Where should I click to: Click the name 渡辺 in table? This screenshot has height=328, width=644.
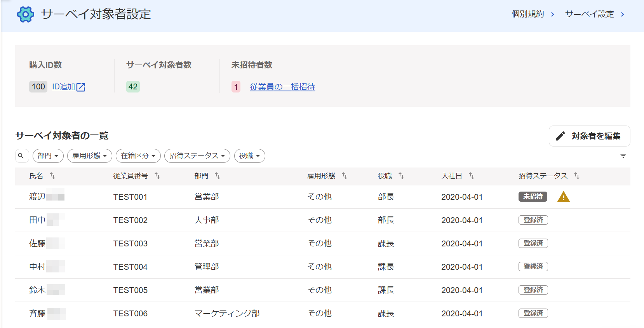(37, 197)
